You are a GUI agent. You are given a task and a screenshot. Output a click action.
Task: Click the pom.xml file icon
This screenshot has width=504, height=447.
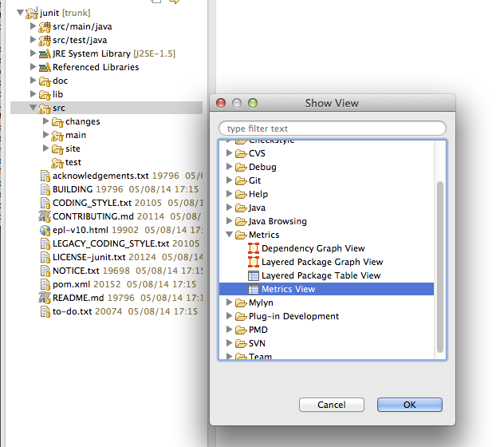tap(45, 284)
